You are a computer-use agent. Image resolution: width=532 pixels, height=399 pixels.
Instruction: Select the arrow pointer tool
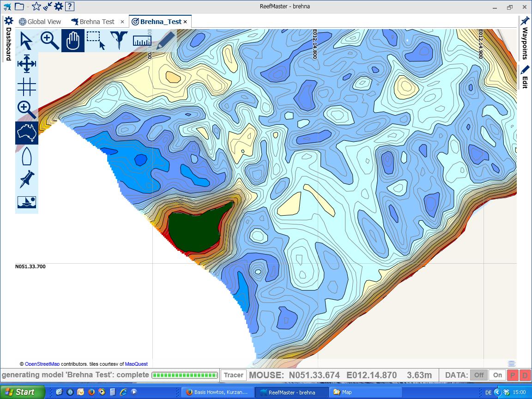click(x=26, y=41)
